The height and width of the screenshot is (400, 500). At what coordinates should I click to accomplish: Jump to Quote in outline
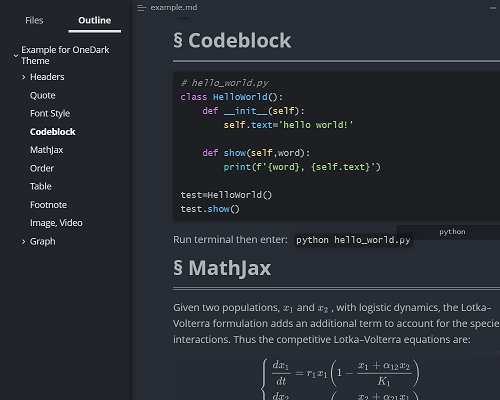click(43, 95)
